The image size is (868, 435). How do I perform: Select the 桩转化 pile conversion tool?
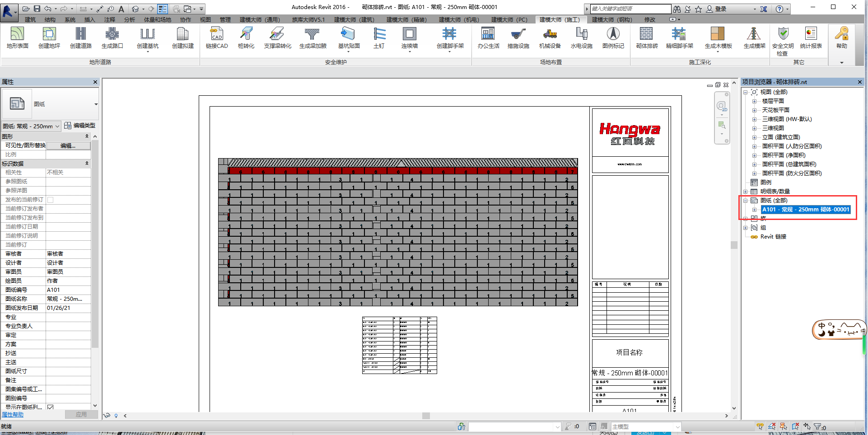(x=246, y=38)
